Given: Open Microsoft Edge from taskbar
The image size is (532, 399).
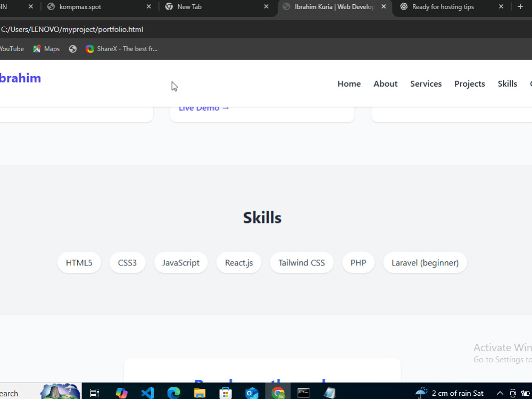Looking at the screenshot, I should click(173, 393).
